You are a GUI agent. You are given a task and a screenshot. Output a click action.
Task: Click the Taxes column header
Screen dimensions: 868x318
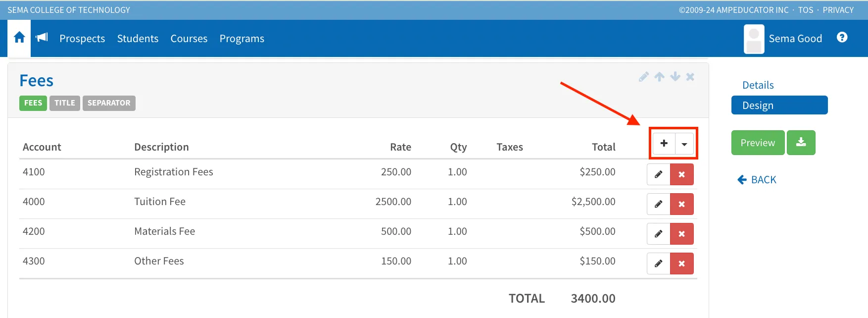510,147
